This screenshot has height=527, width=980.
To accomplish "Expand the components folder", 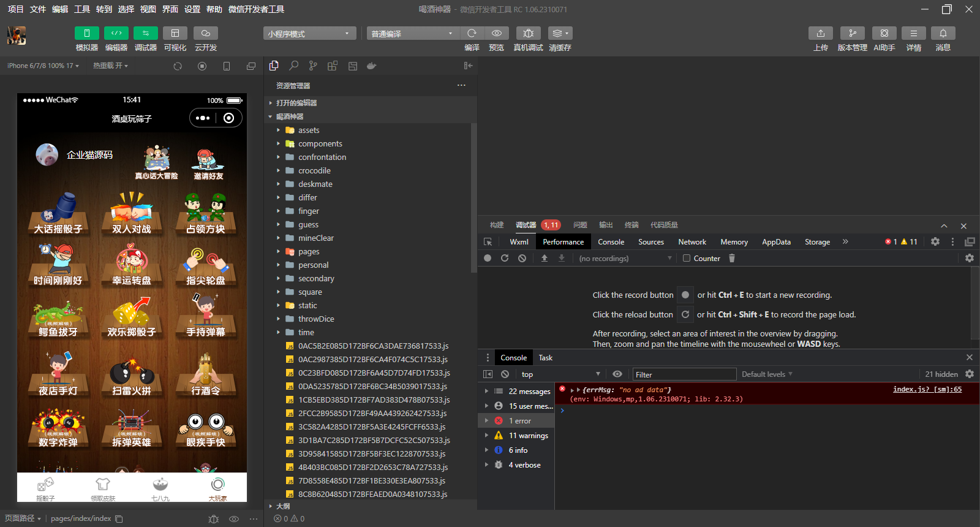I will 320,144.
